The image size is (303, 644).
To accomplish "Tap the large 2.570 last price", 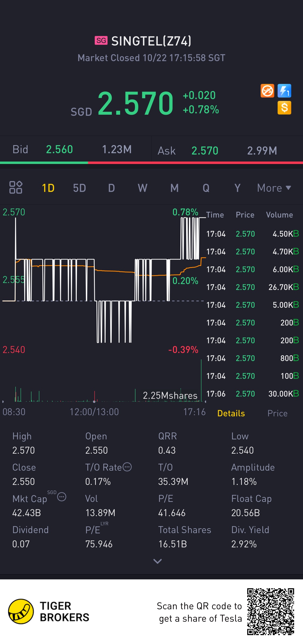I will pos(136,103).
